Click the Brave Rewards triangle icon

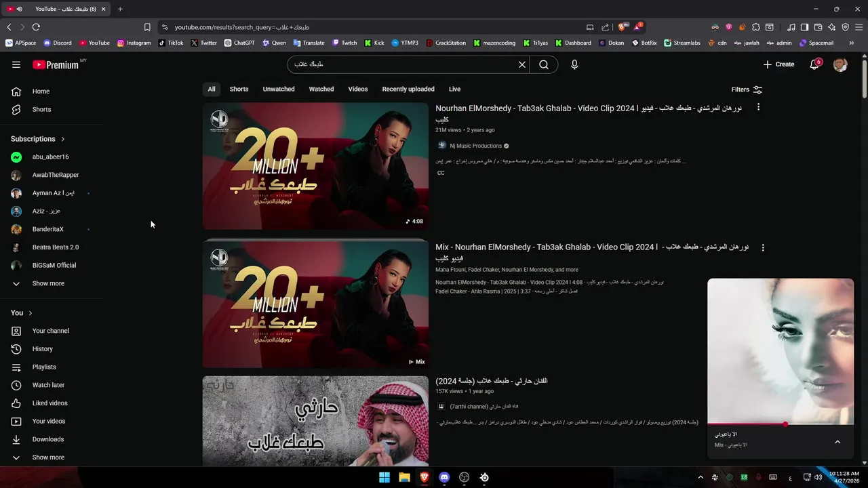tap(638, 27)
